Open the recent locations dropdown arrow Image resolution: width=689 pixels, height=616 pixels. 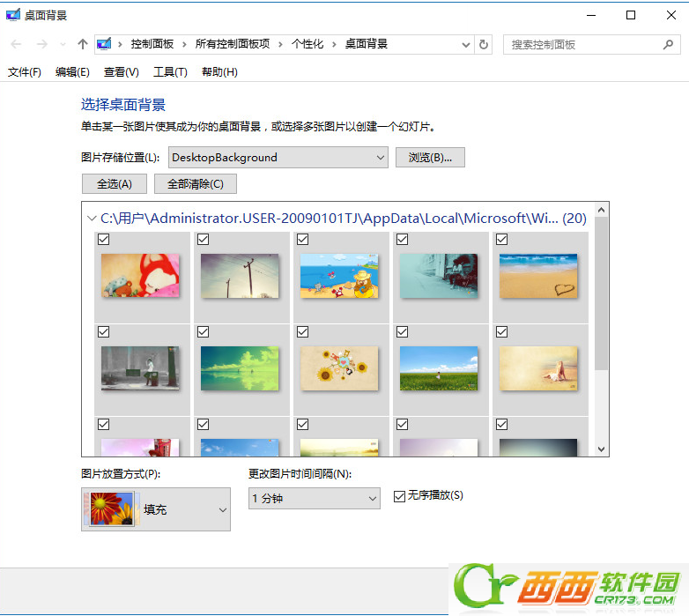click(x=63, y=44)
